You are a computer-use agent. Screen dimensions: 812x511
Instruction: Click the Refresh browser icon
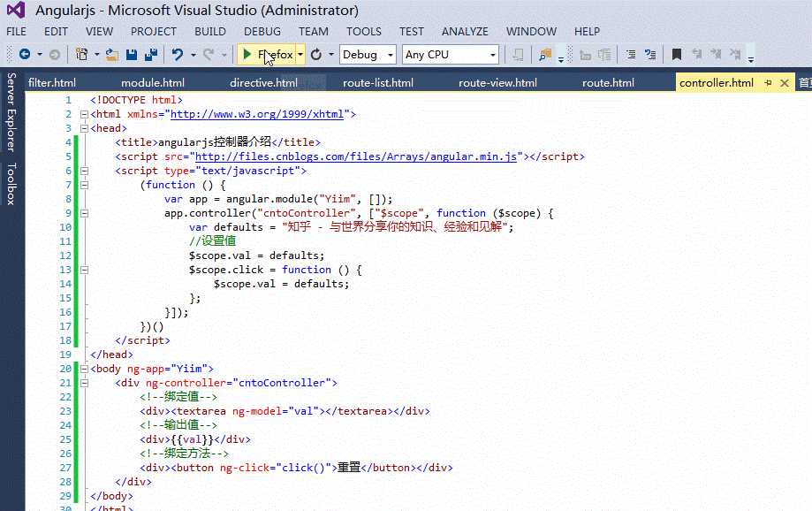click(x=316, y=54)
